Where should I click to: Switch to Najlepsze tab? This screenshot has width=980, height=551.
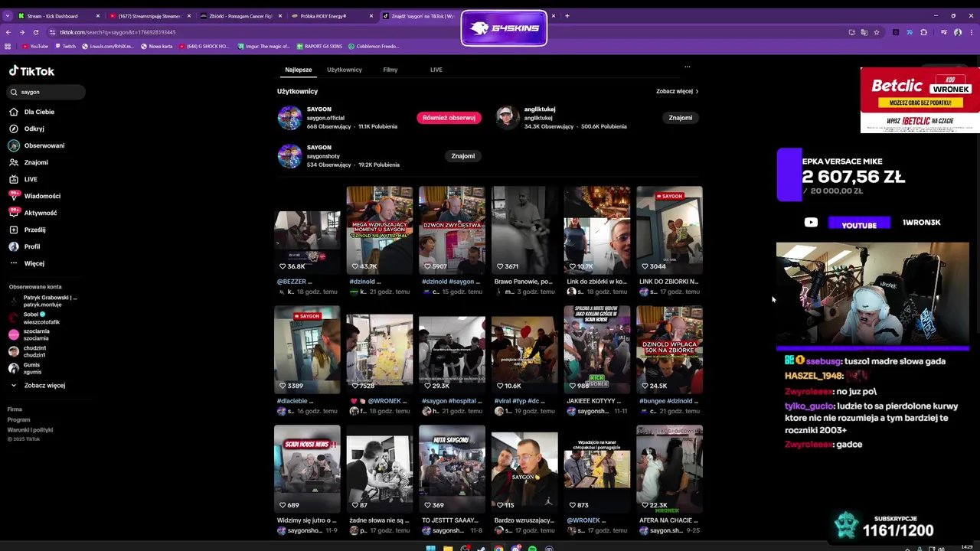coord(299,70)
